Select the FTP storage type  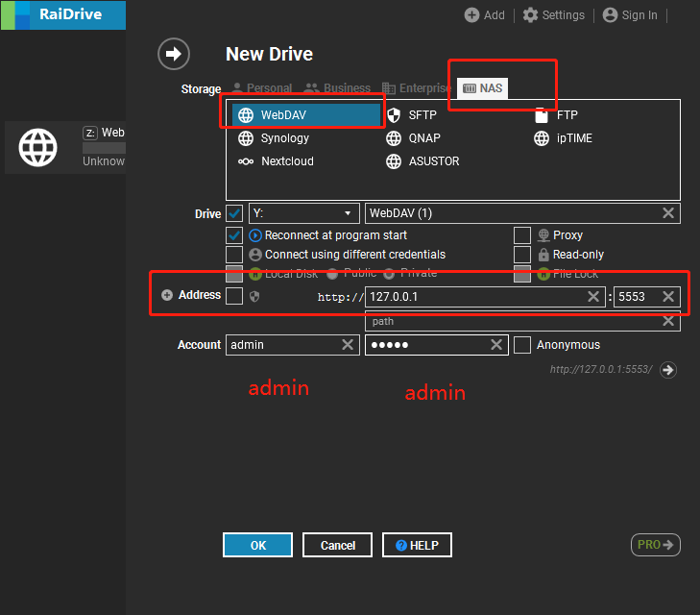556,115
